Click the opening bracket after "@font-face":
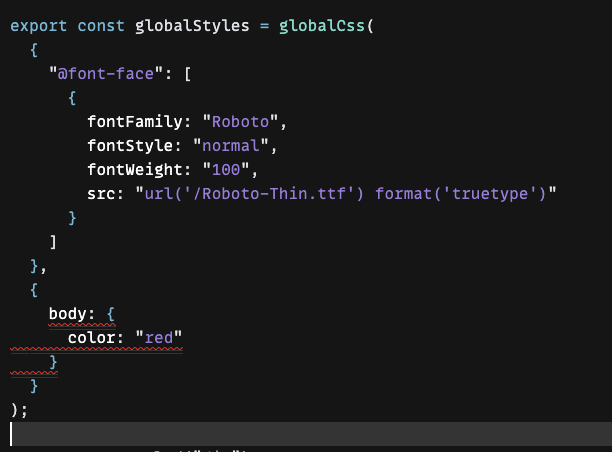The width and height of the screenshot is (612, 452). click(x=188, y=73)
